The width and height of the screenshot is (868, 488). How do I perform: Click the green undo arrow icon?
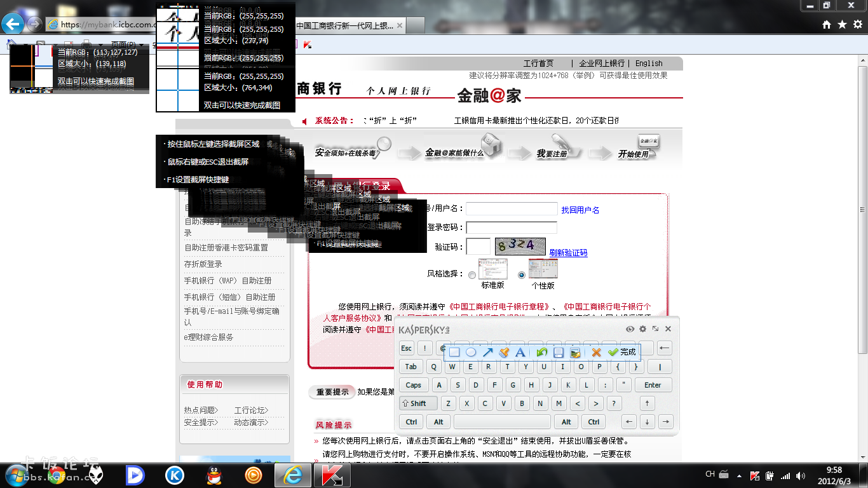[x=541, y=352]
